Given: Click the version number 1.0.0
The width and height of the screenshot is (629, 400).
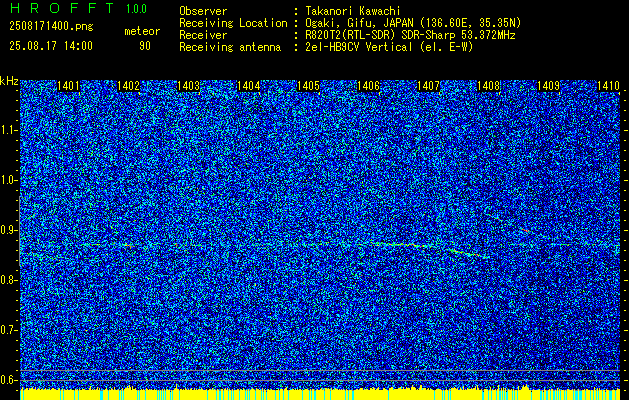Looking at the screenshot, I should 136,9.
